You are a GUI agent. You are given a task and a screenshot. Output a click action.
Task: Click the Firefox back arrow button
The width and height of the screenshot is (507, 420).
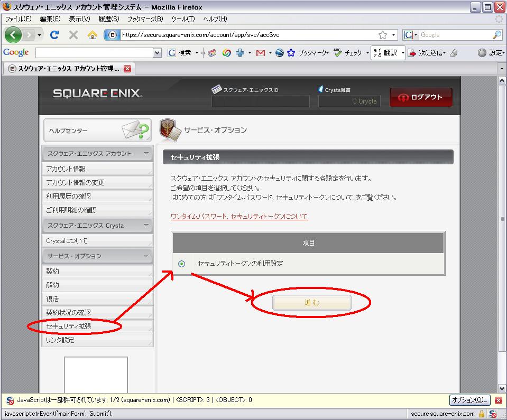coord(13,34)
